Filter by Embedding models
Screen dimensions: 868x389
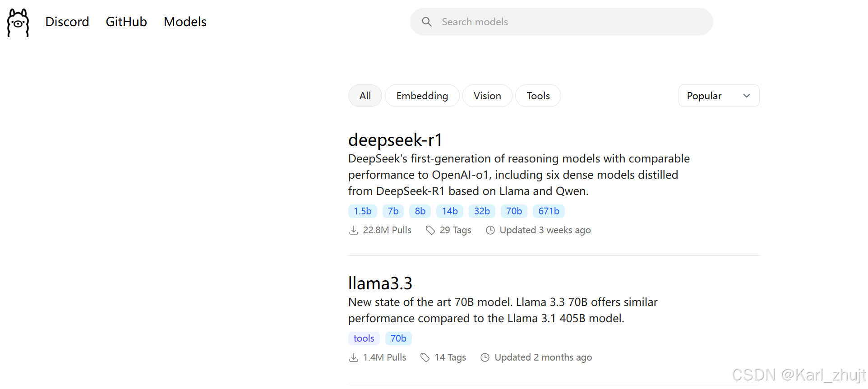point(422,96)
